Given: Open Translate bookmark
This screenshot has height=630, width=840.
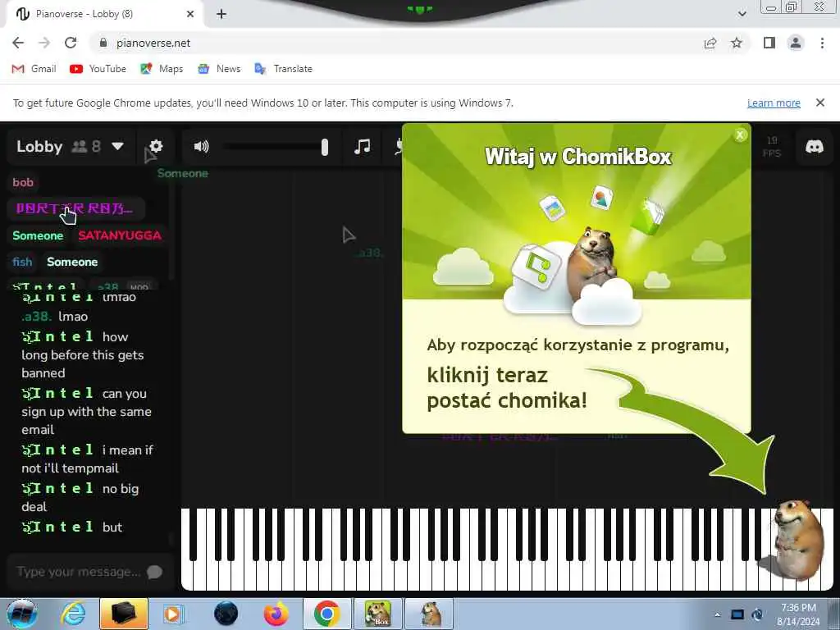Looking at the screenshot, I should tap(283, 69).
